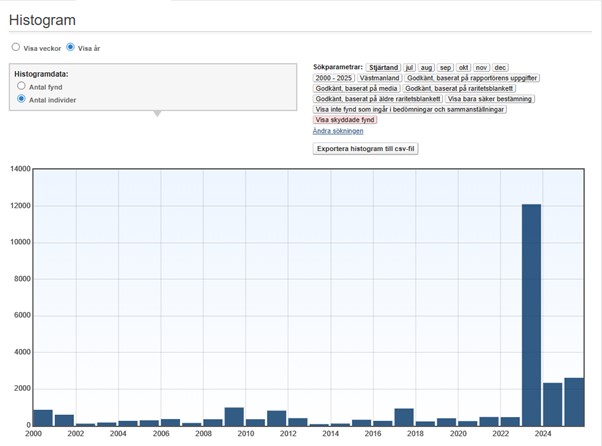
Task: Choose 'Antal fynd' histogram data option
Action: 21,87
